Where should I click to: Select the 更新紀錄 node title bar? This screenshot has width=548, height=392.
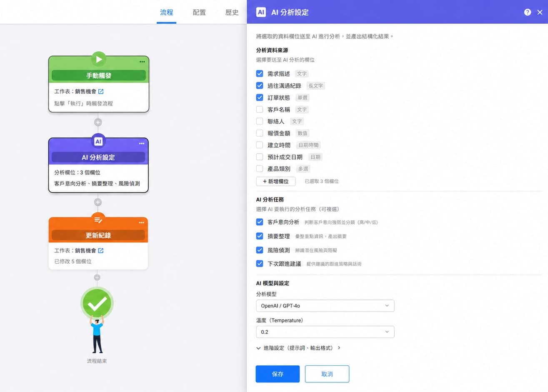tap(98, 235)
